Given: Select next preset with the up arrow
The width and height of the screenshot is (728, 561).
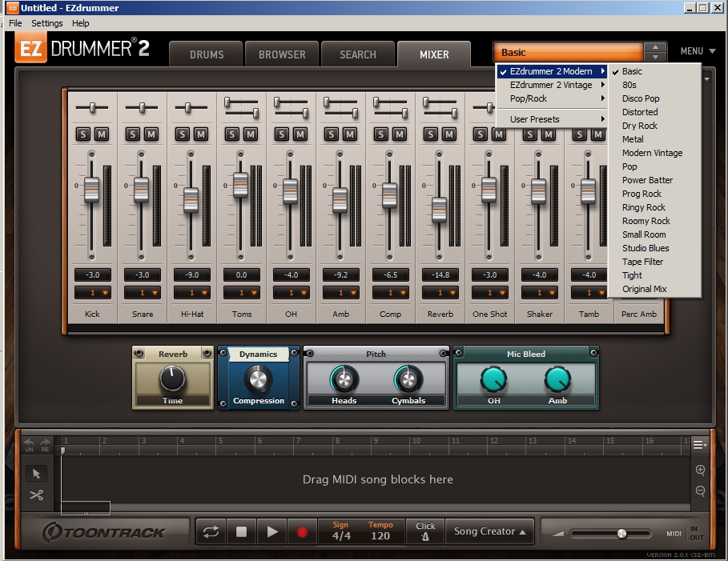Looking at the screenshot, I should pos(655,47).
